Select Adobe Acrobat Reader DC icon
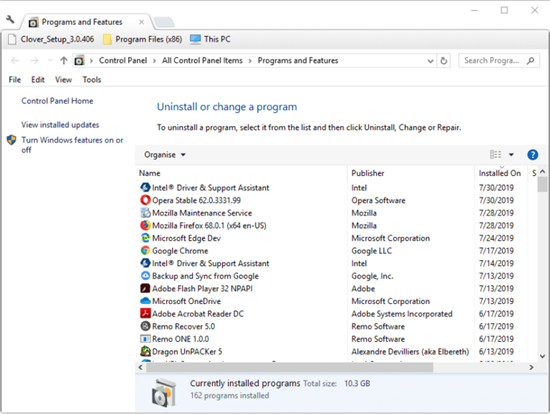The height and width of the screenshot is (414, 550). [145, 313]
